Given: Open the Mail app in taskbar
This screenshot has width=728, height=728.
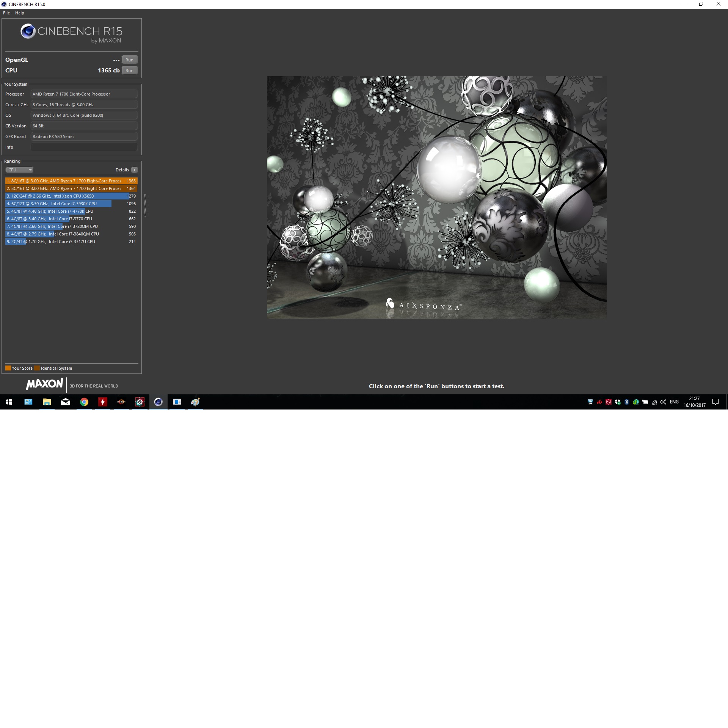Looking at the screenshot, I should click(66, 402).
